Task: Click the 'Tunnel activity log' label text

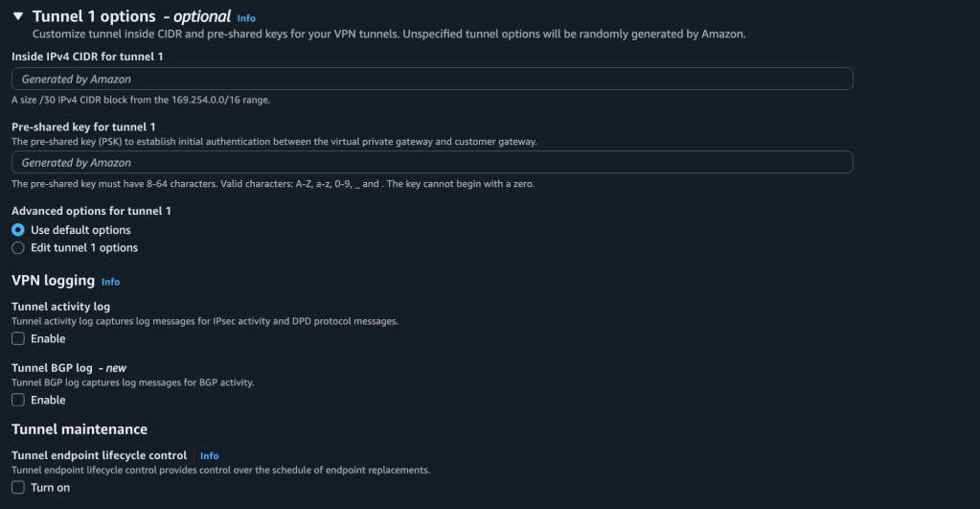Action: tap(60, 307)
